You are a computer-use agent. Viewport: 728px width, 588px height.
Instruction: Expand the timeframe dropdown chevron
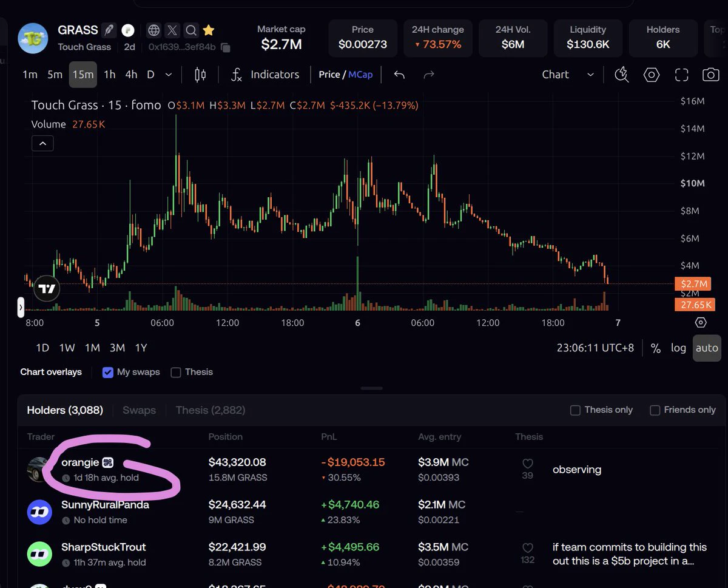[169, 75]
